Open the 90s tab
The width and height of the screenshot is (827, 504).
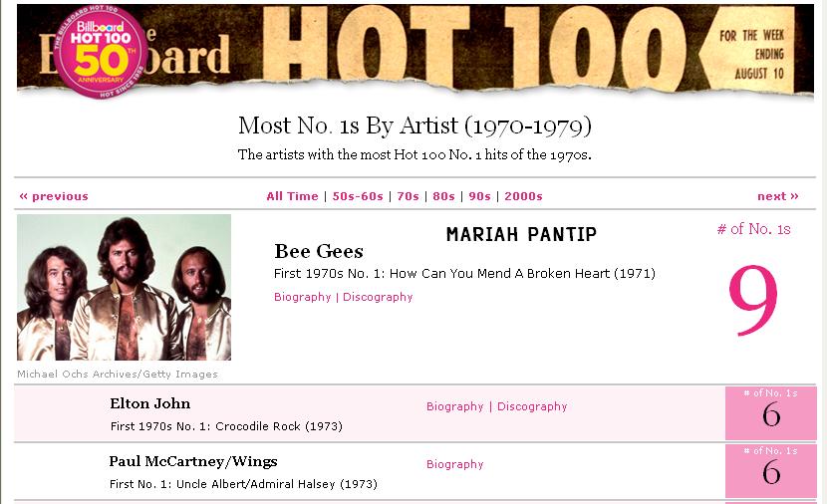tap(479, 196)
